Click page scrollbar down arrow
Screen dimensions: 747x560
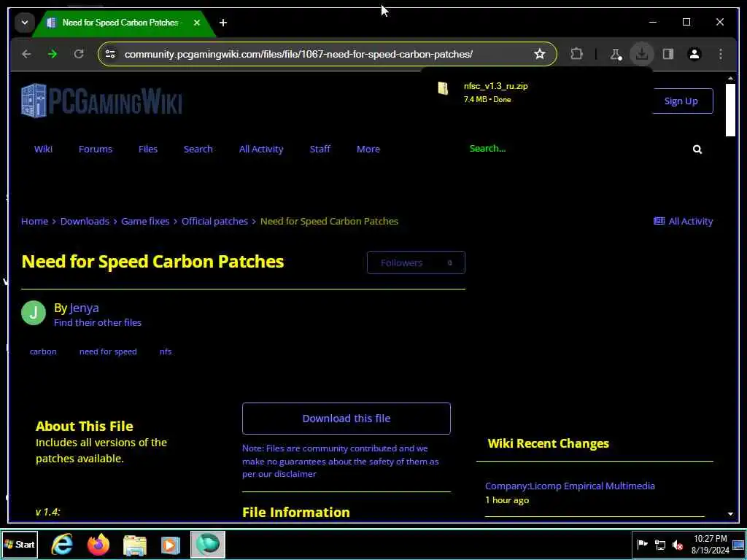730,514
